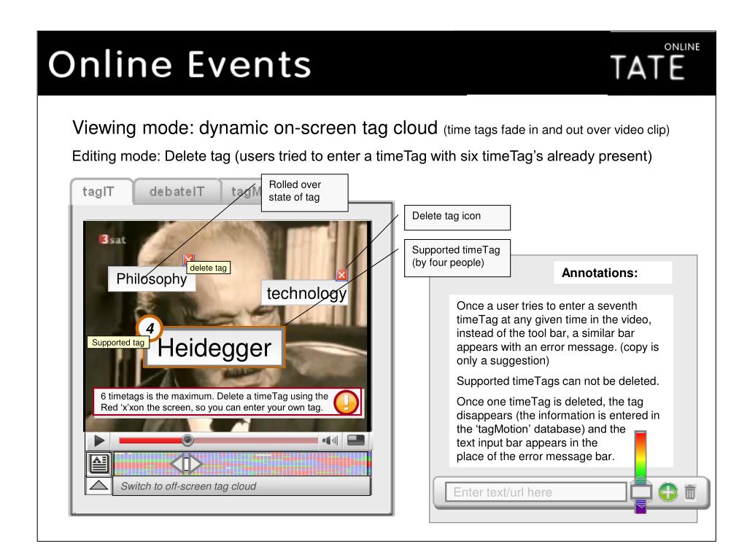The image size is (747, 560).
Task: Click the 'Annotations:' heading
Action: coord(600,273)
